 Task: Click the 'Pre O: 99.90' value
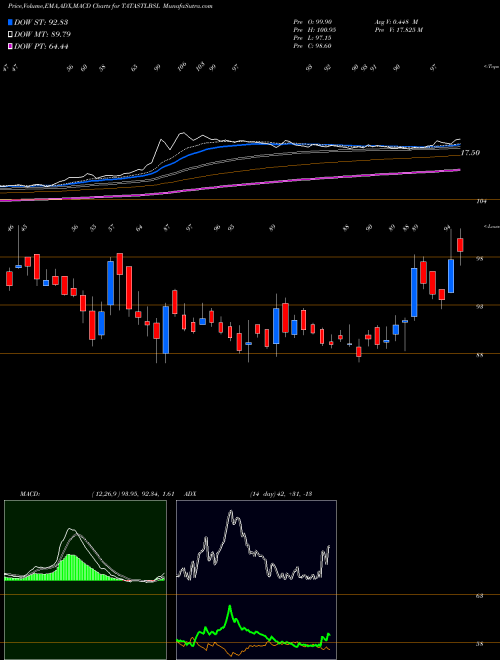coord(312,22)
